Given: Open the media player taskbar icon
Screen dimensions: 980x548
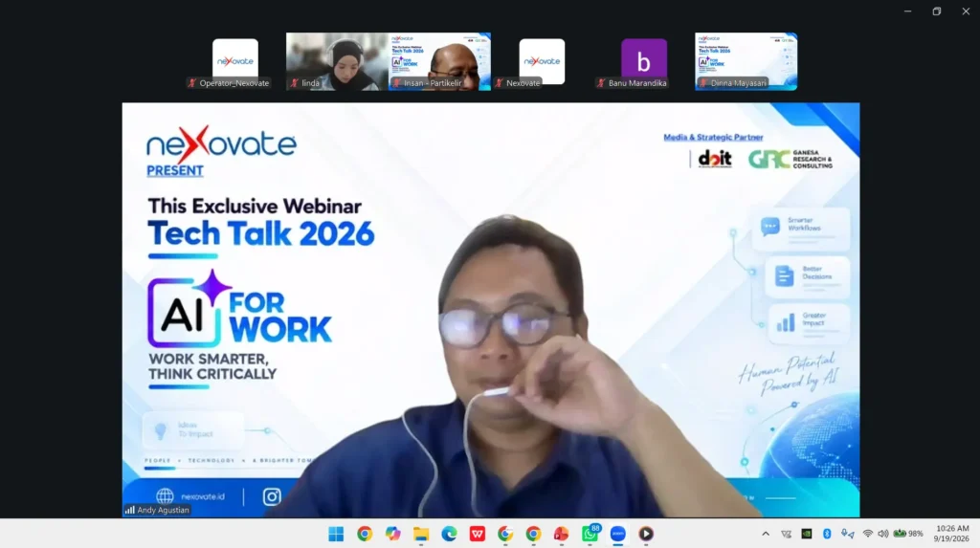Looking at the screenshot, I should click(x=646, y=534).
